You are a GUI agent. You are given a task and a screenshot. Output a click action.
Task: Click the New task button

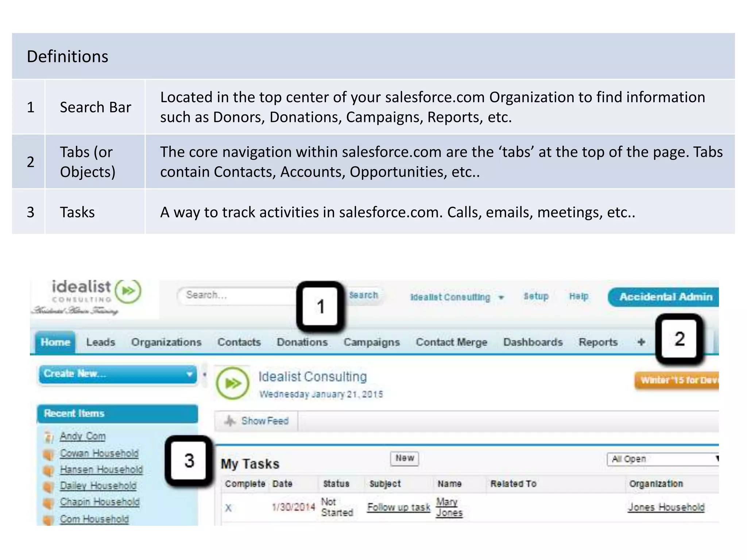point(405,458)
